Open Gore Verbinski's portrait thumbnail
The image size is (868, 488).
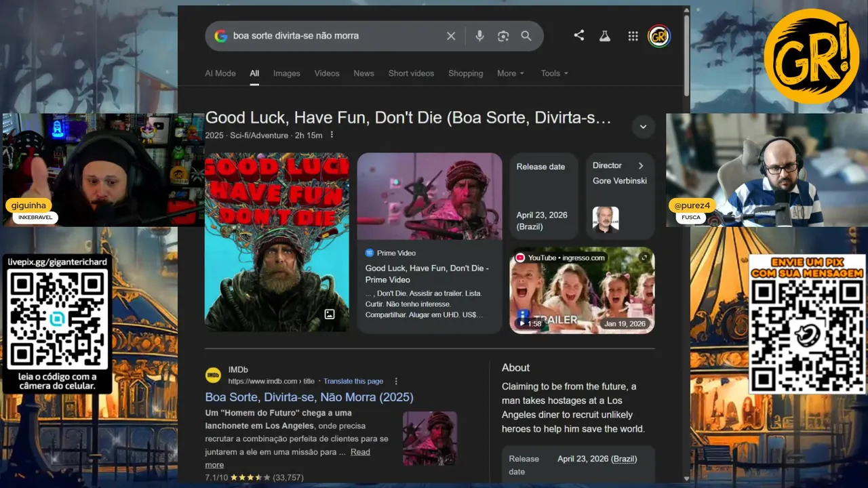pos(606,220)
